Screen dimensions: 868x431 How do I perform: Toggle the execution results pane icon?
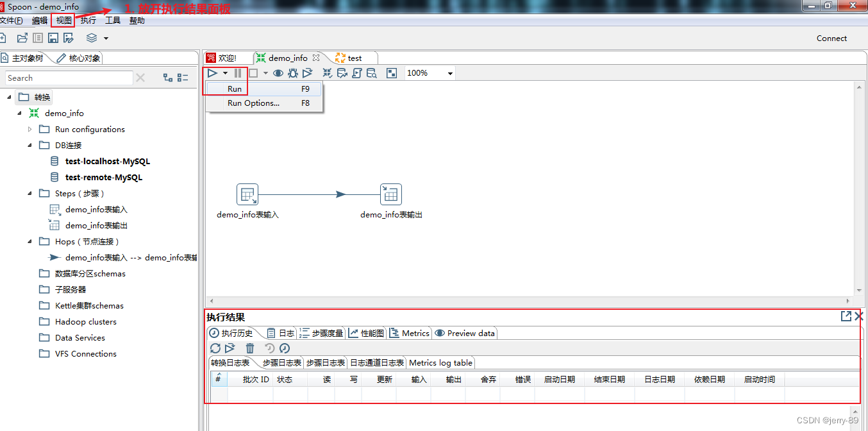(392, 73)
